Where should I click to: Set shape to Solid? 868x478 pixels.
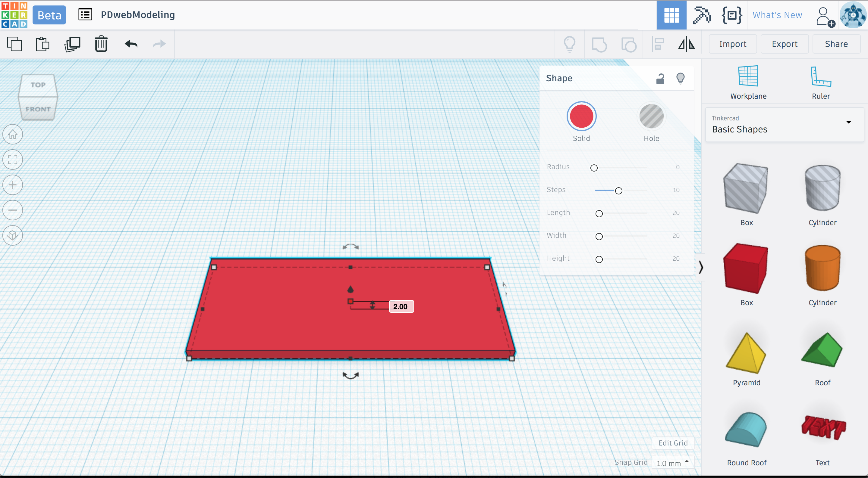tap(581, 116)
